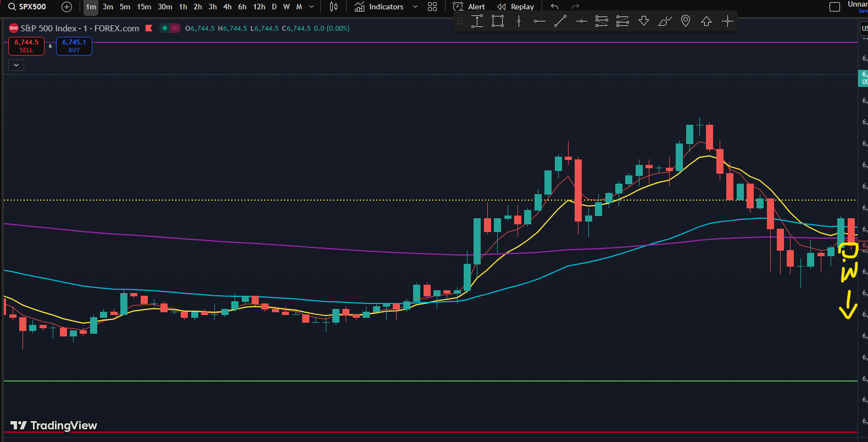Select the Fib Retracement tool
Image resolution: width=868 pixels, height=442 pixels.
[x=602, y=21]
